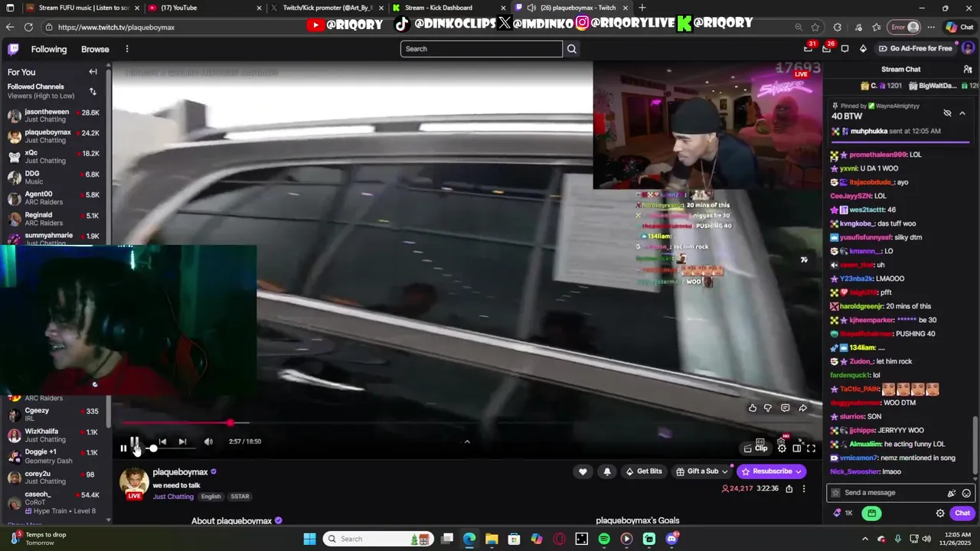Screen dimensions: 980x551
Task: Open Resubscribe dropdown
Action: [772, 471]
